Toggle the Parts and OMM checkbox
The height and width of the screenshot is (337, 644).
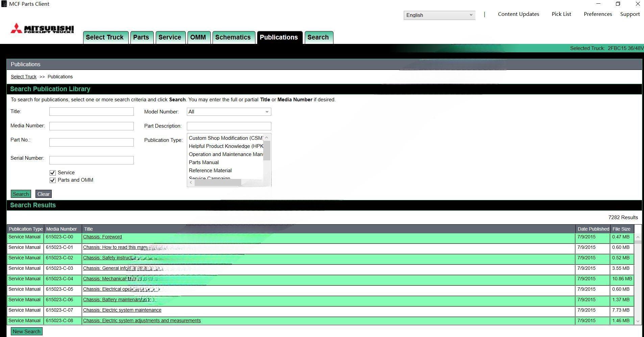[x=53, y=180]
